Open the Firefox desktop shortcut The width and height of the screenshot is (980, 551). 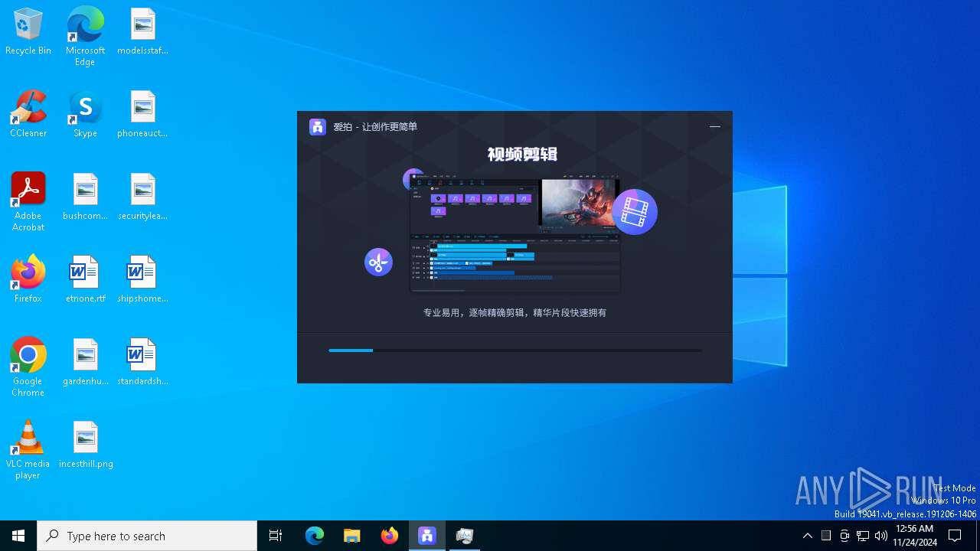point(28,280)
